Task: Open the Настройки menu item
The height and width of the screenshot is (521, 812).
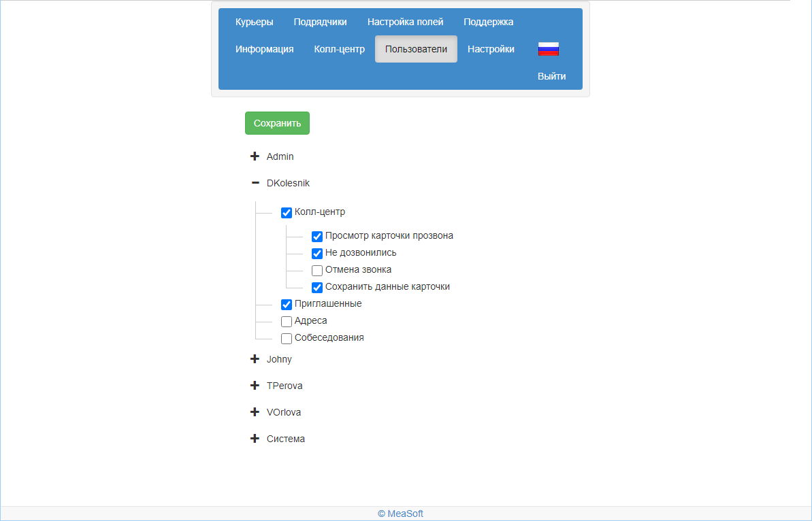Action: [x=491, y=49]
